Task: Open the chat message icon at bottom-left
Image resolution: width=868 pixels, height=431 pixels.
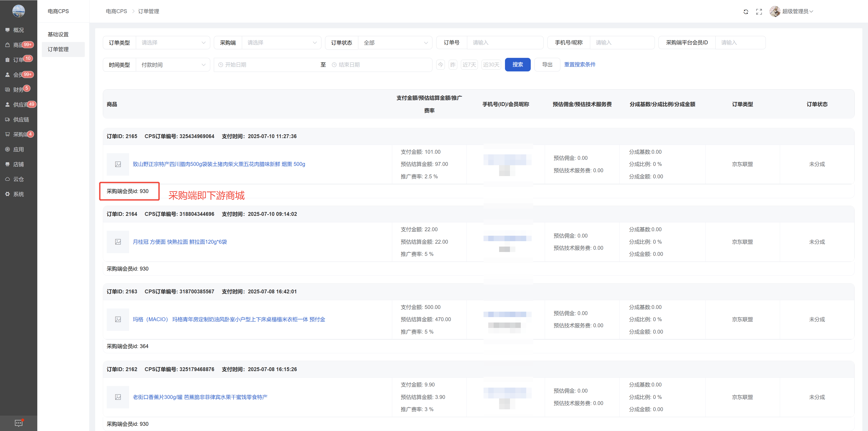Action: pyautogui.click(x=19, y=423)
